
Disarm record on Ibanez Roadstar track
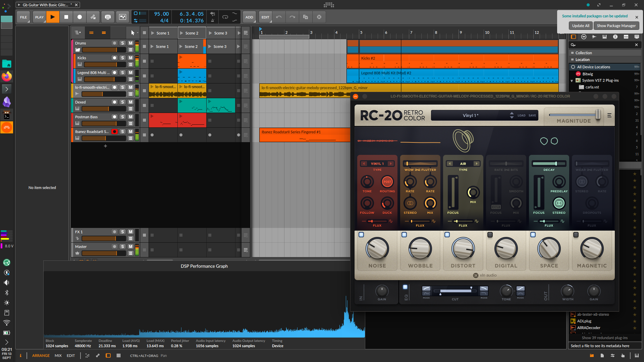[114, 132]
